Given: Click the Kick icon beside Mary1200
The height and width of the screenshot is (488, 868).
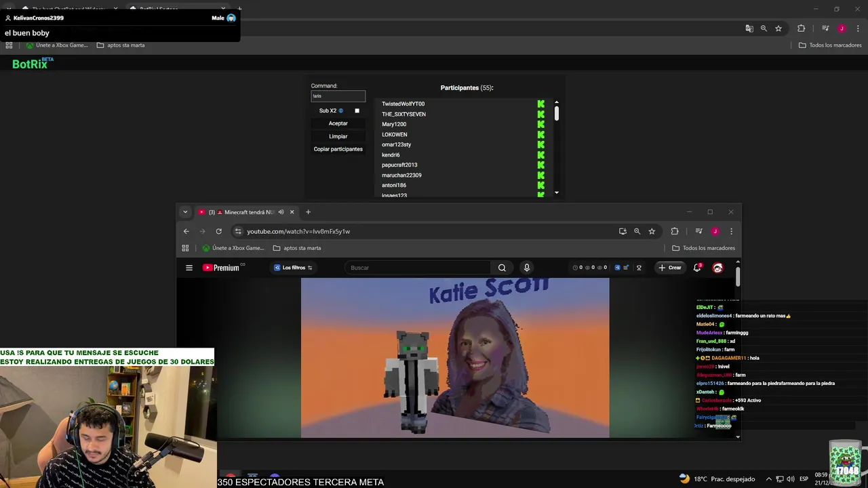Looking at the screenshot, I should [x=541, y=124].
